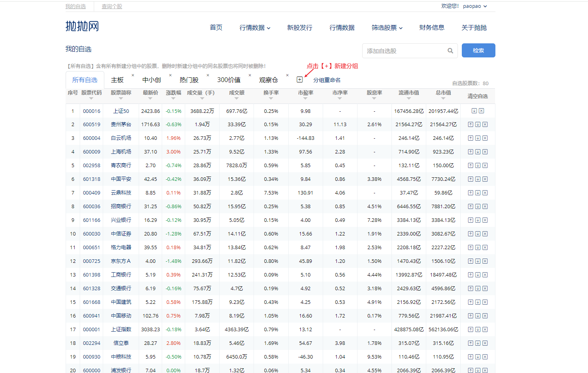Go to 首页 in the navigation bar
Screen dimensions: 588x373
[216, 27]
